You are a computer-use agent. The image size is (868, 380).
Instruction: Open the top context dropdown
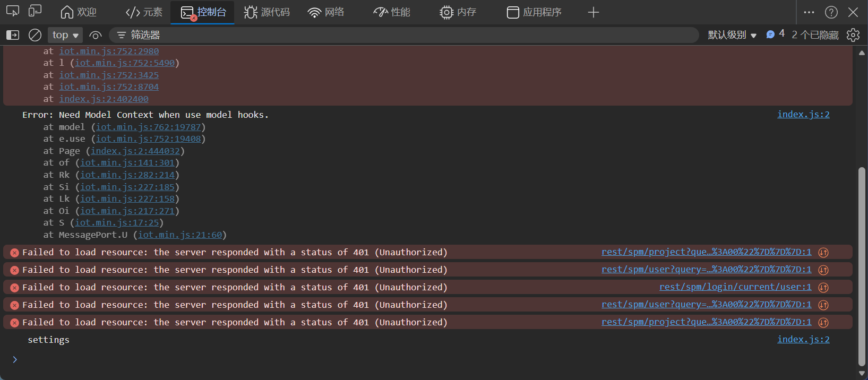(x=65, y=35)
